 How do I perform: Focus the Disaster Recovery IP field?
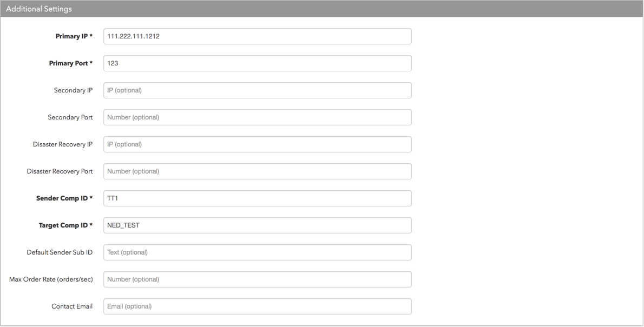(x=257, y=144)
